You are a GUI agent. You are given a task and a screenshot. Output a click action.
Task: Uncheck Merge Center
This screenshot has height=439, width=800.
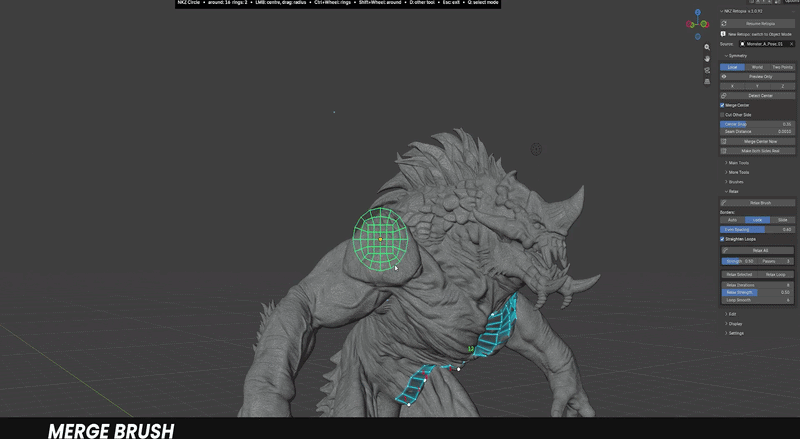pos(722,105)
